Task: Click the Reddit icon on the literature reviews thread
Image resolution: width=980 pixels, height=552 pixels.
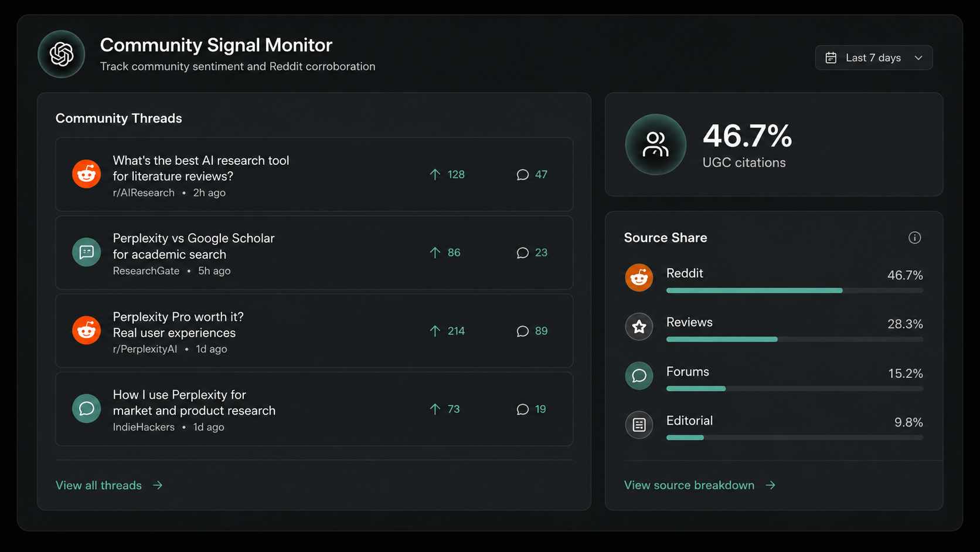Action: tap(86, 174)
